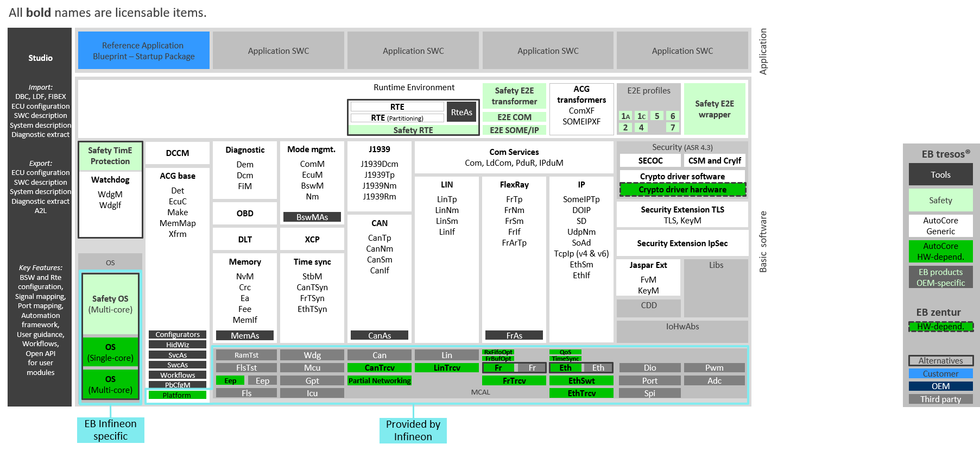980x450 pixels.
Task: Select the dark CanAs box
Action: 380,335
